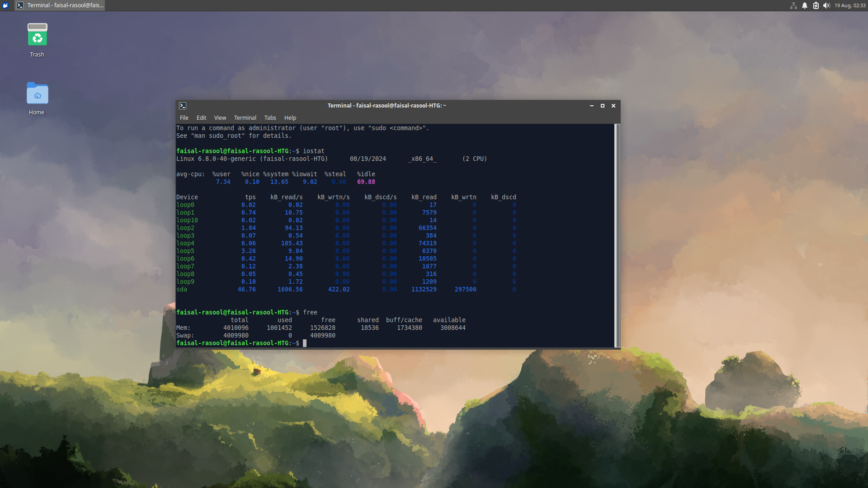Viewport: 868px width, 488px height.
Task: Click the clock showing 19 Aug, 02:33
Action: pos(851,5)
